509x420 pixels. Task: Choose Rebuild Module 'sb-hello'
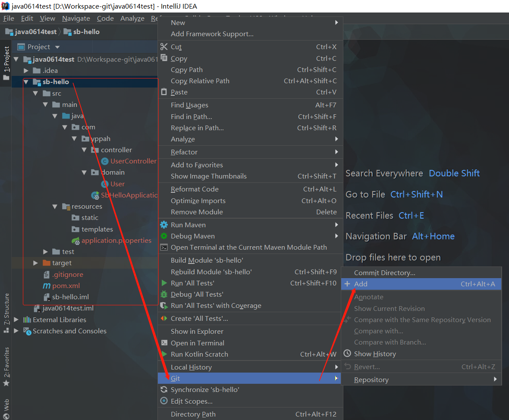pyautogui.click(x=211, y=272)
